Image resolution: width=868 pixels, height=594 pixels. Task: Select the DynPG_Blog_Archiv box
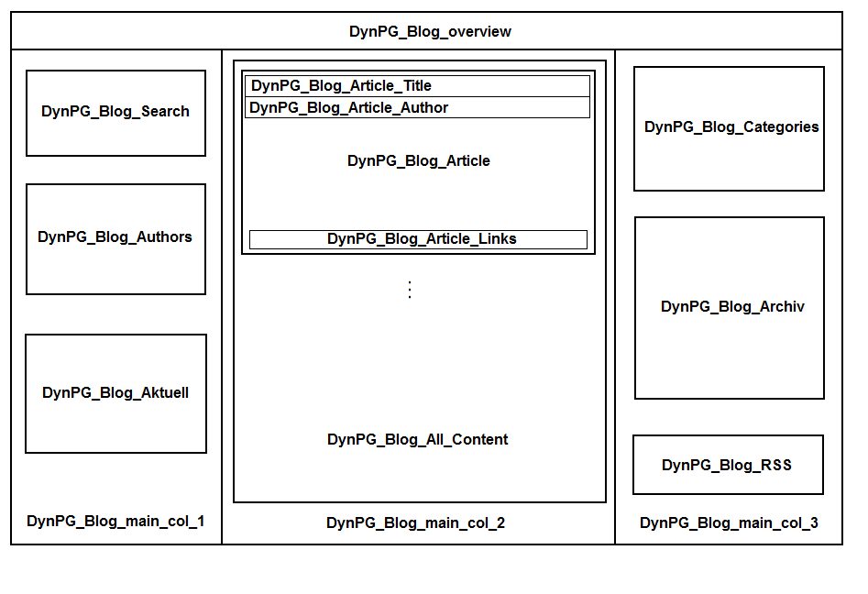click(x=731, y=307)
